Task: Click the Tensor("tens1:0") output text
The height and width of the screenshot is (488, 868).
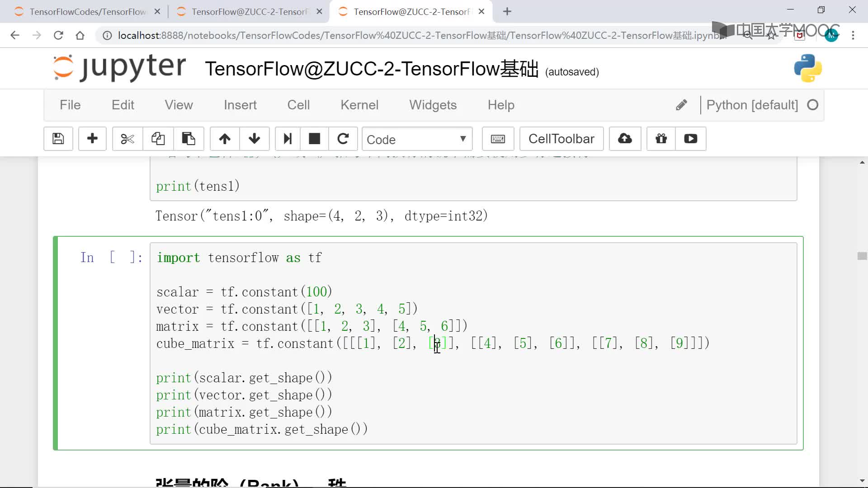Action: (322, 216)
